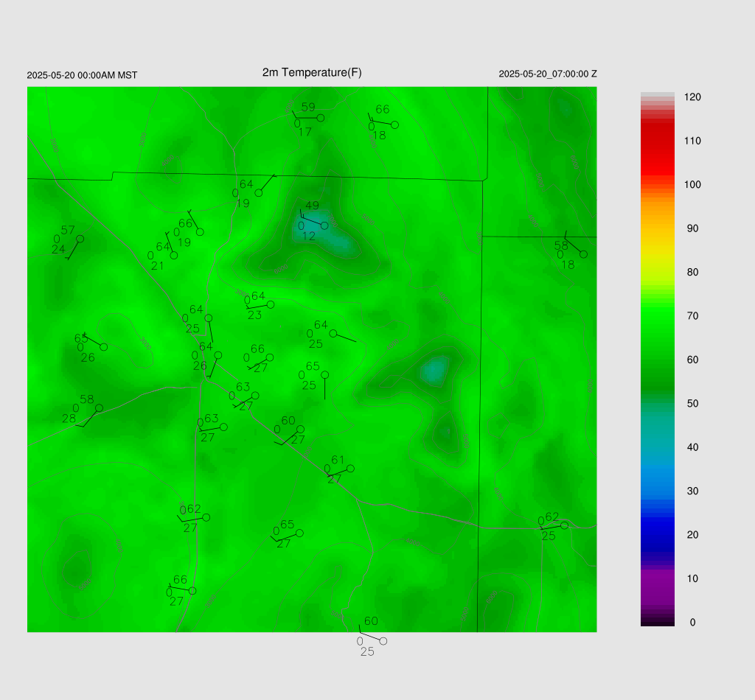This screenshot has height=700, width=755.
Task: Click the 100 tick label on colorbar
Action: (x=692, y=185)
